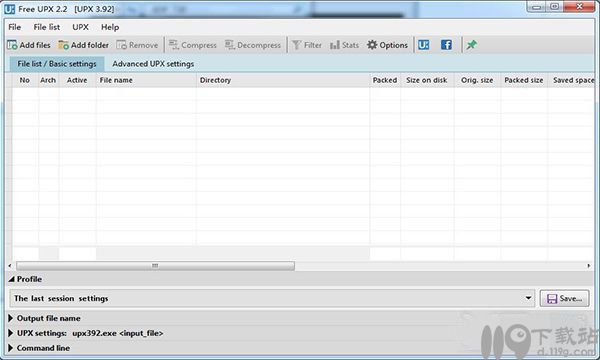
Task: Open the Facebook page icon
Action: click(x=446, y=45)
